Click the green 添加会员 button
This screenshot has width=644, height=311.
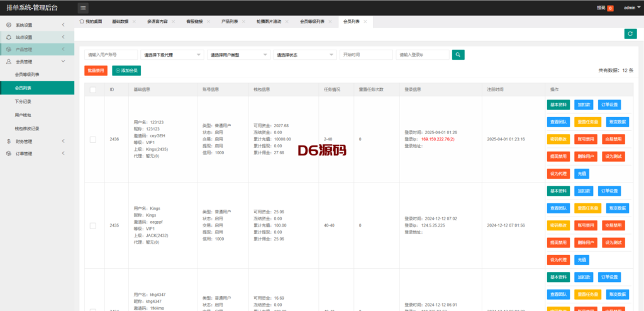click(x=126, y=71)
